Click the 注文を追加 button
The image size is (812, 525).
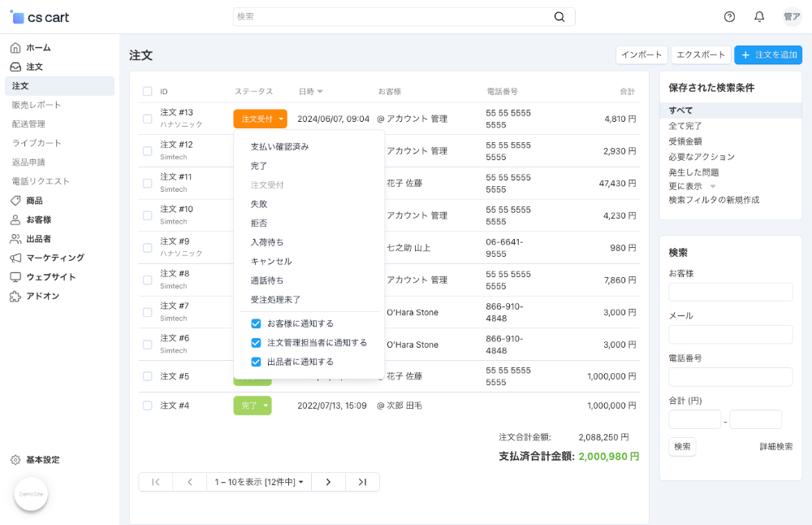tap(768, 54)
